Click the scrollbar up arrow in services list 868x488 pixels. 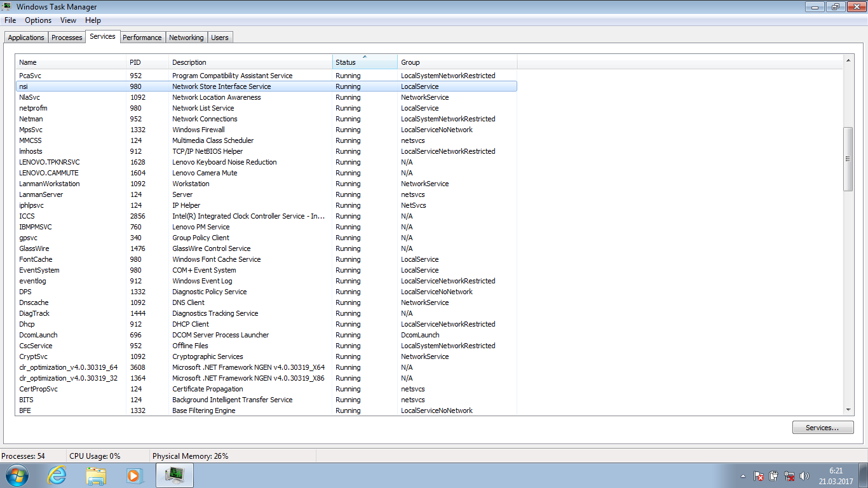coord(848,60)
